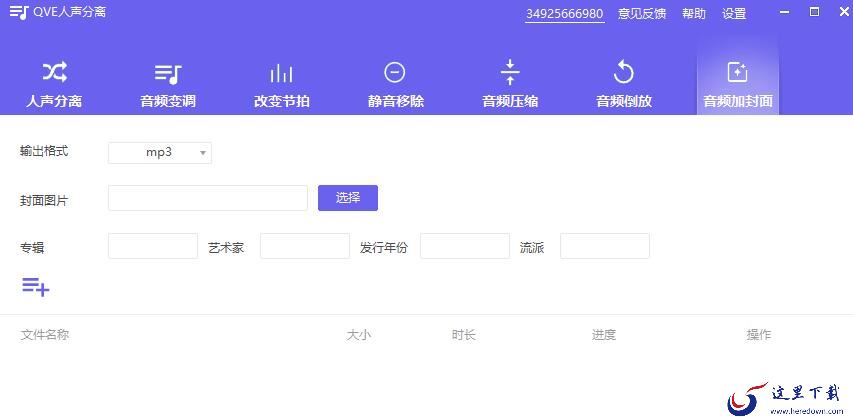Focus the 专辑 album input field
The height and width of the screenshot is (419, 853).
pyautogui.click(x=153, y=246)
